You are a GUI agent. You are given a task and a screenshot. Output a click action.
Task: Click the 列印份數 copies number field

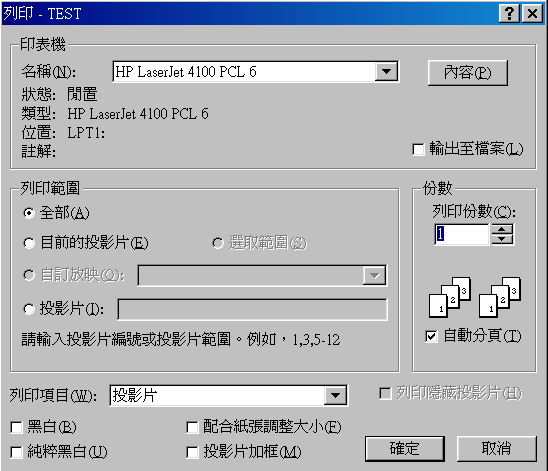point(461,234)
